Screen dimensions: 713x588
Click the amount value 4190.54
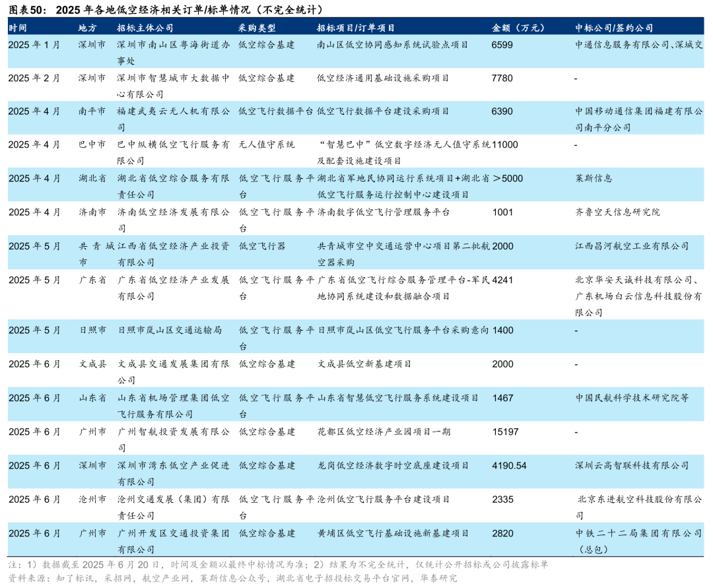(509, 466)
